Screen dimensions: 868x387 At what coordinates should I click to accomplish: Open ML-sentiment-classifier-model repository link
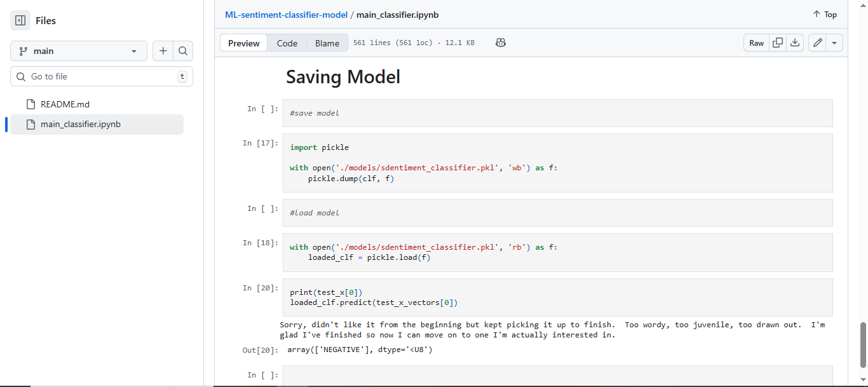pyautogui.click(x=286, y=15)
